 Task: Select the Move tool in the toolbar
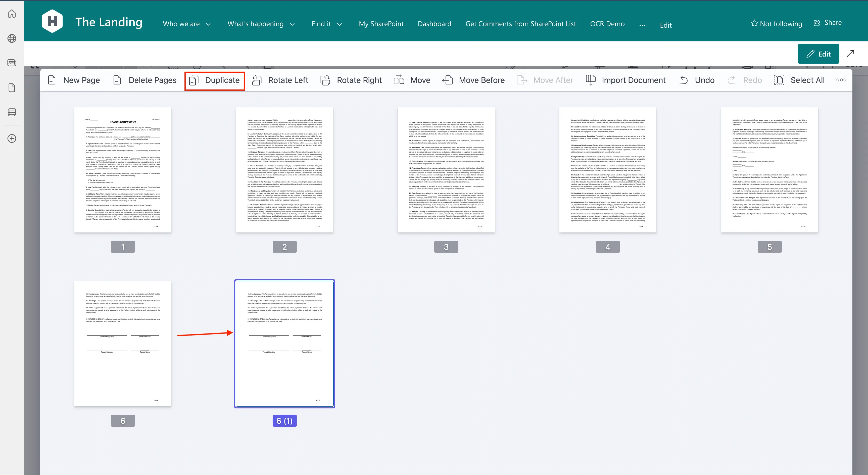(399, 80)
